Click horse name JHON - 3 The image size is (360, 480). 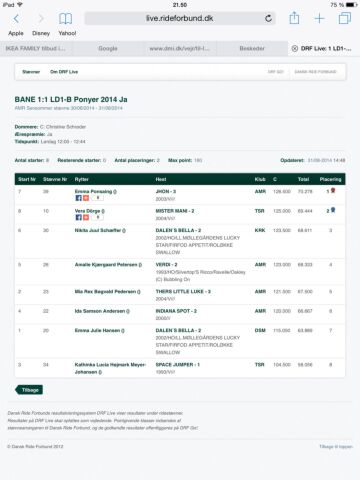click(x=166, y=192)
